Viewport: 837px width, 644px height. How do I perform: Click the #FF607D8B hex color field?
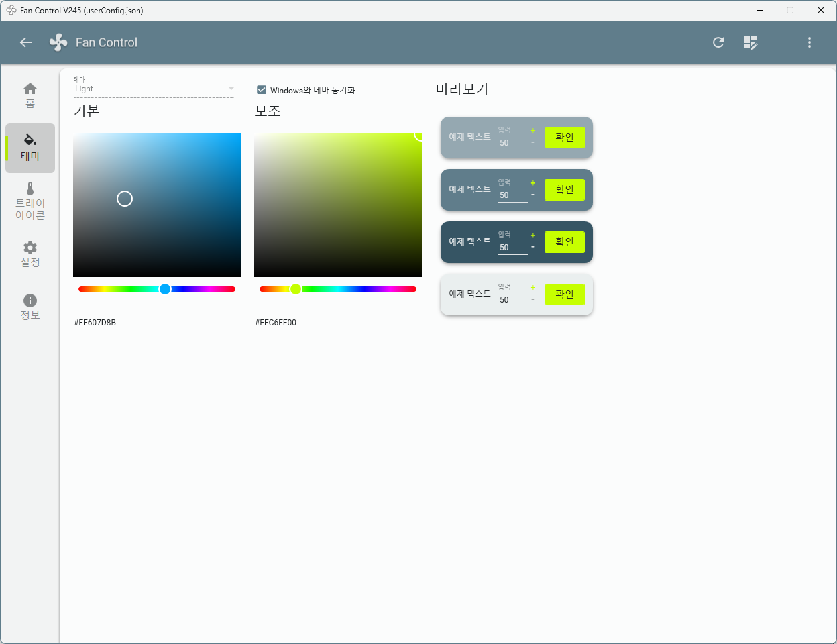point(157,323)
